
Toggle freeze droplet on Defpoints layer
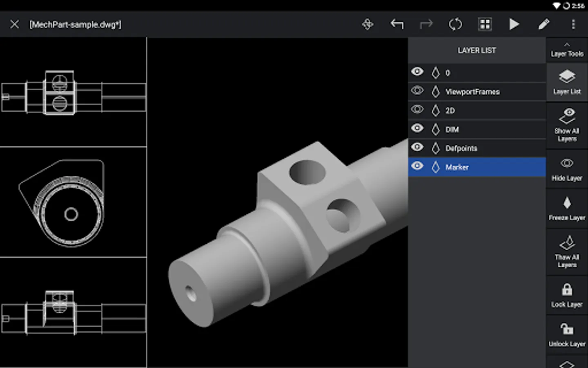point(436,148)
